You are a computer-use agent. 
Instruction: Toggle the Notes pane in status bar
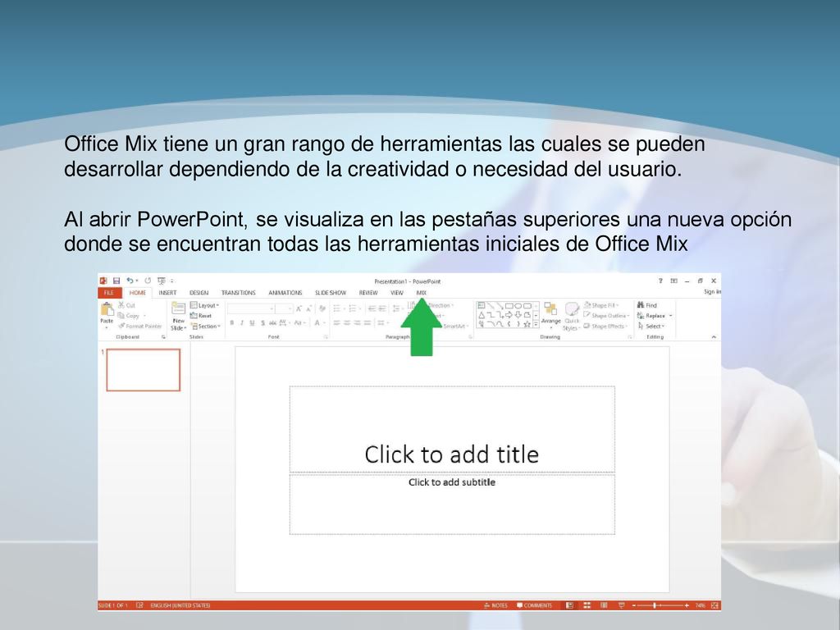click(x=495, y=605)
